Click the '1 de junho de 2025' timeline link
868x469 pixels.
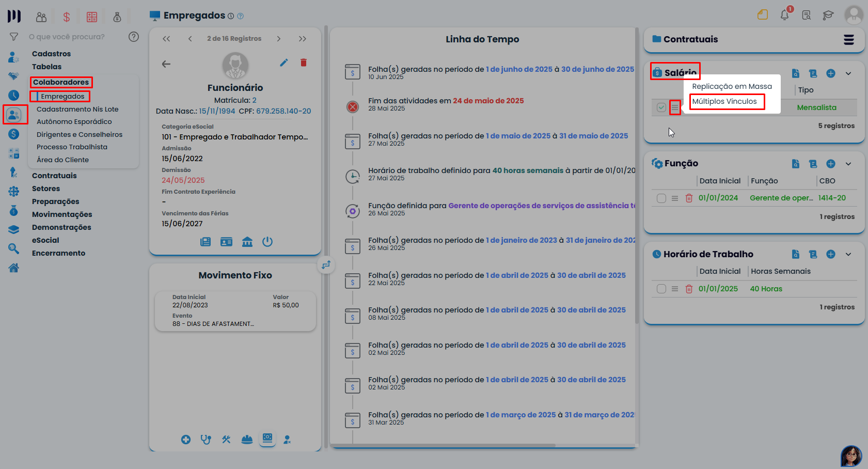(519, 69)
